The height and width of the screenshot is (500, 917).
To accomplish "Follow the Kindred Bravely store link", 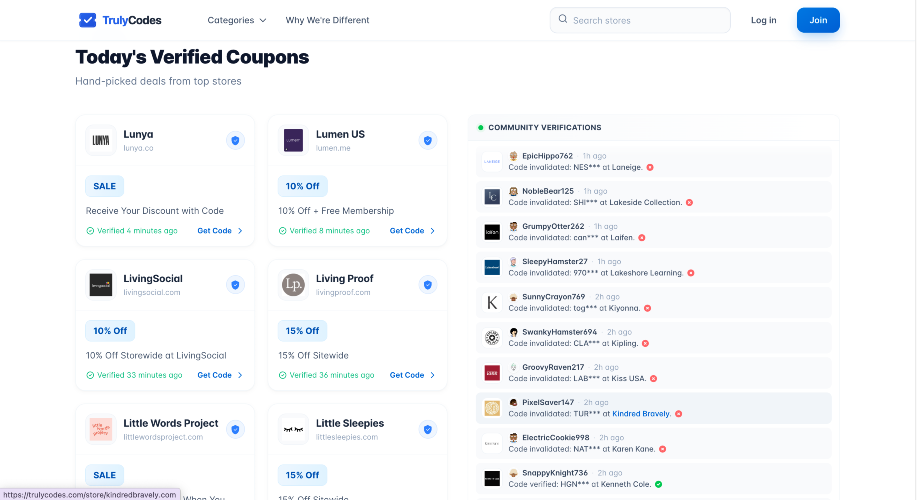I will [x=641, y=413].
